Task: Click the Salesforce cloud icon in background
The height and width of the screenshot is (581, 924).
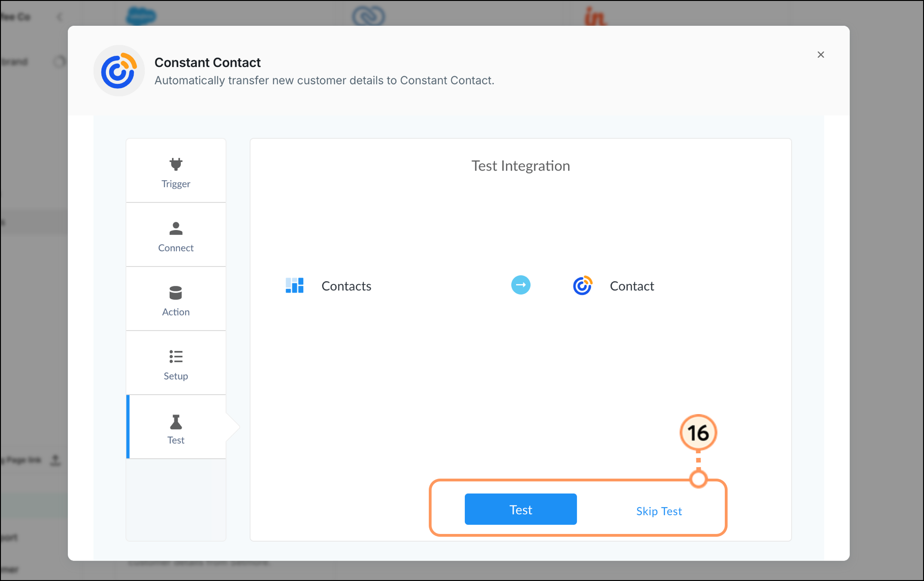Action: coord(141,16)
